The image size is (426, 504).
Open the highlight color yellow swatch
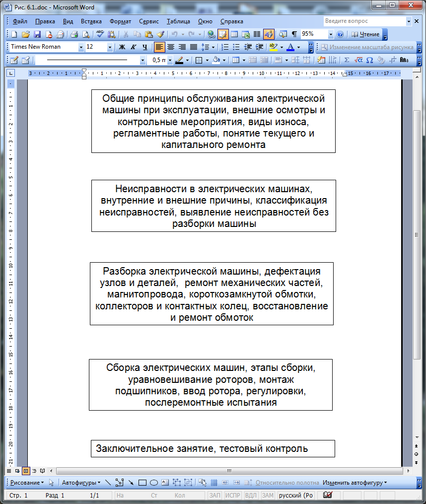pyautogui.click(x=273, y=47)
